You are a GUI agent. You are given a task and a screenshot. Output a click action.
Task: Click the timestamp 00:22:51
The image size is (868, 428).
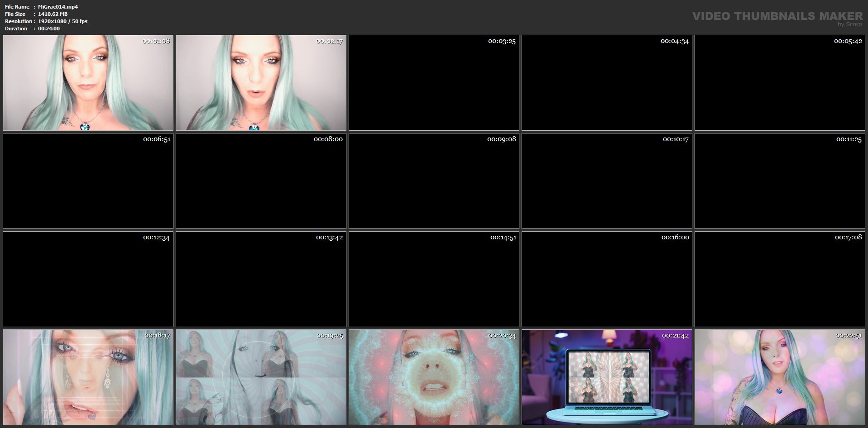click(x=849, y=336)
